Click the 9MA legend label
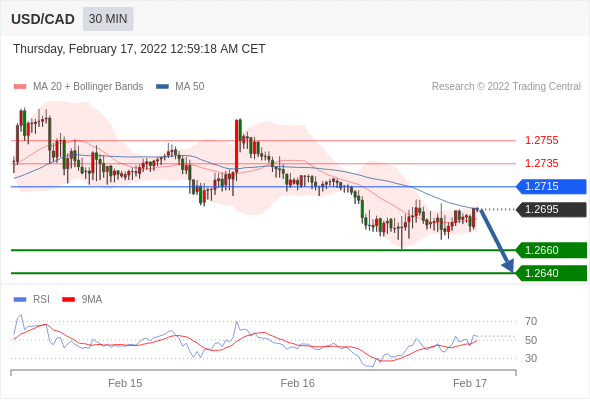Screen dimensions: 590x400 click(x=92, y=300)
